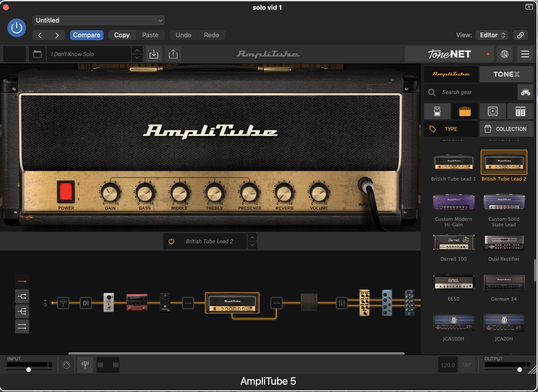This screenshot has height=392, width=538.
Task: Click the GAIN knob
Action: (110, 193)
